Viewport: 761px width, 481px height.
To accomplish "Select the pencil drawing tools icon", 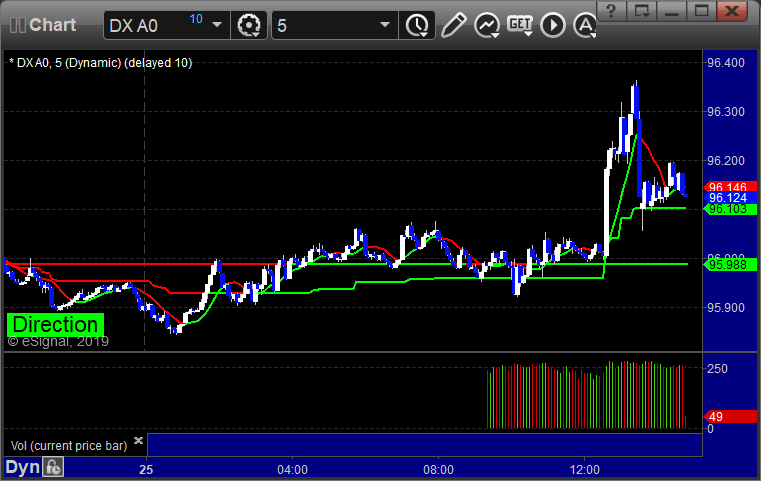I will (453, 25).
